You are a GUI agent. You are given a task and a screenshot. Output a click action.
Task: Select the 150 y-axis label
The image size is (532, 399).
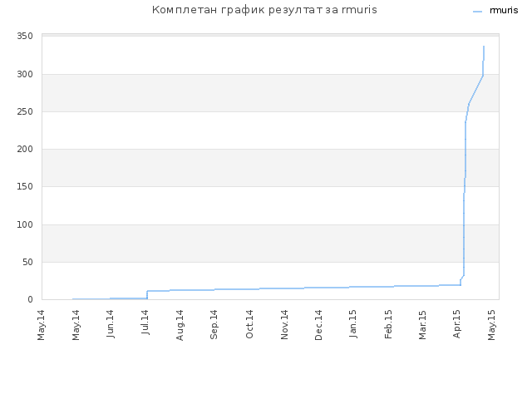coord(25,186)
